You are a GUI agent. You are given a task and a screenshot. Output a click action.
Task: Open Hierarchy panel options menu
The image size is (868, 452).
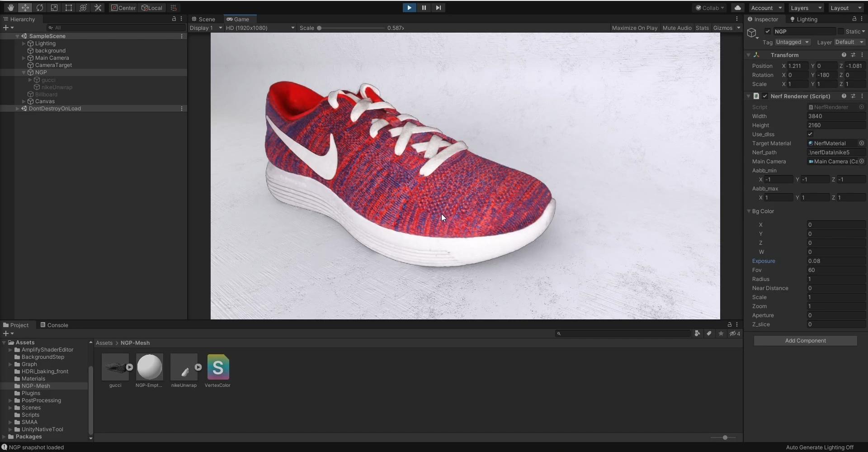click(x=181, y=19)
